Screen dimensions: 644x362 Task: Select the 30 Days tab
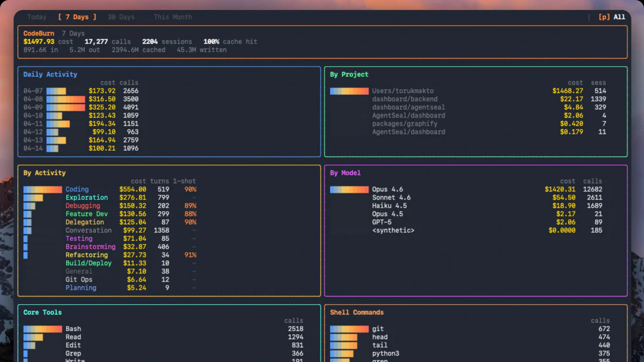[x=121, y=17]
